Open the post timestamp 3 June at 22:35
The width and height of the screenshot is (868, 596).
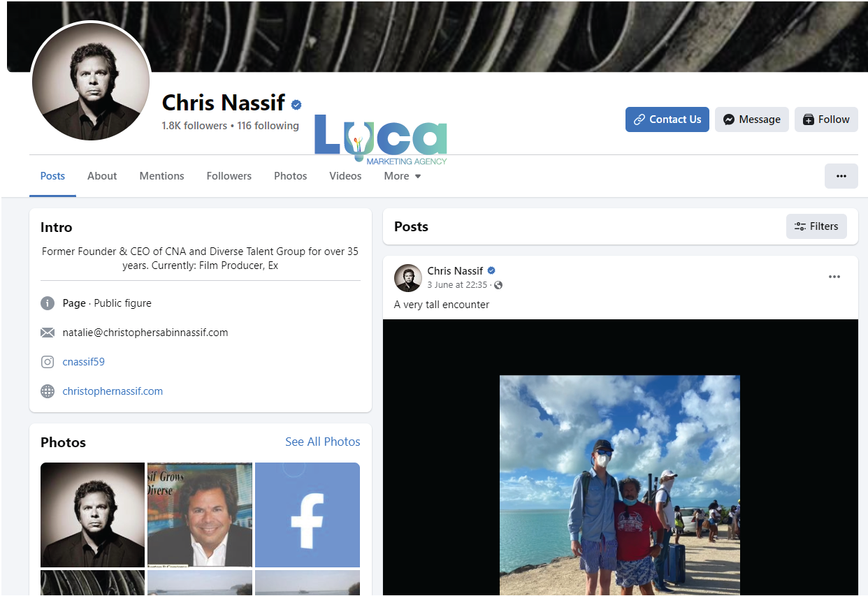click(457, 285)
